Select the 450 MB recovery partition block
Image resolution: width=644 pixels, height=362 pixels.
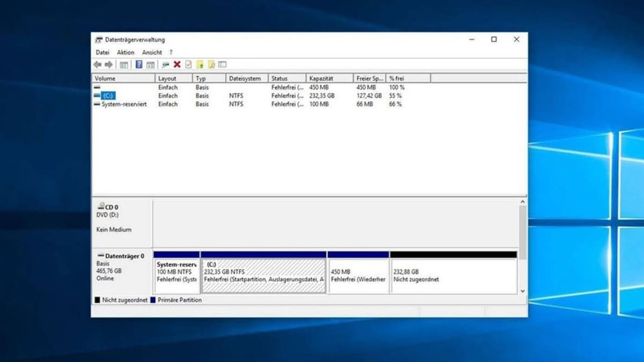(358, 272)
